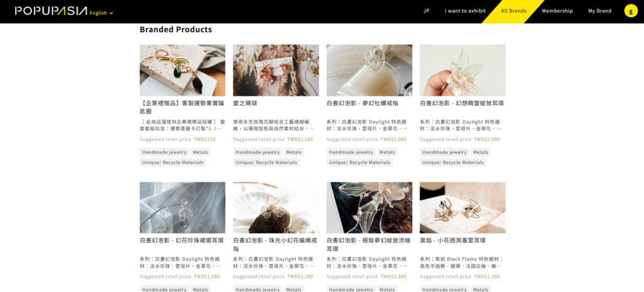The height and width of the screenshot is (292, 644).
Task: Open the 幻想精靈綻放耳環 earring thumbnail
Action: point(462,70)
